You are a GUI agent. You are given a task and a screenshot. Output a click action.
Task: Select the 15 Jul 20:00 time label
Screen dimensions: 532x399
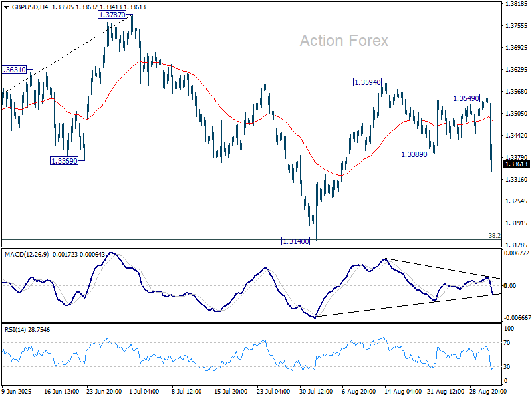coord(231,392)
